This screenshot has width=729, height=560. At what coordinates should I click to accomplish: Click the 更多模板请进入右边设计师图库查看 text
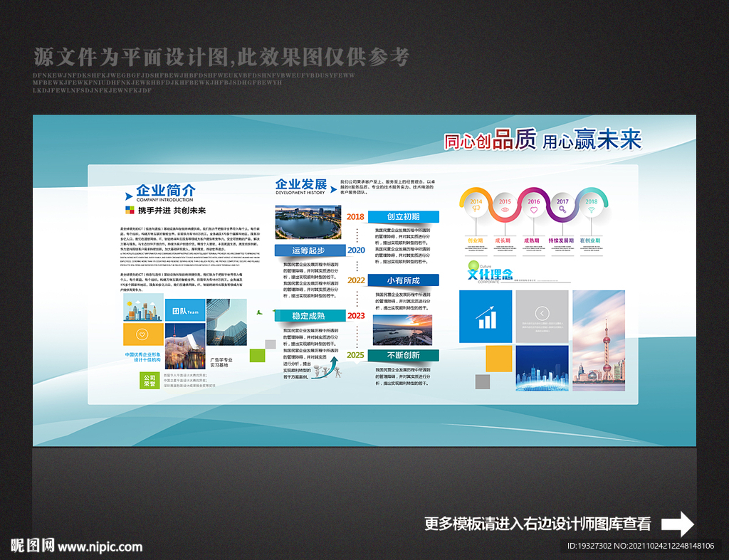537,524
